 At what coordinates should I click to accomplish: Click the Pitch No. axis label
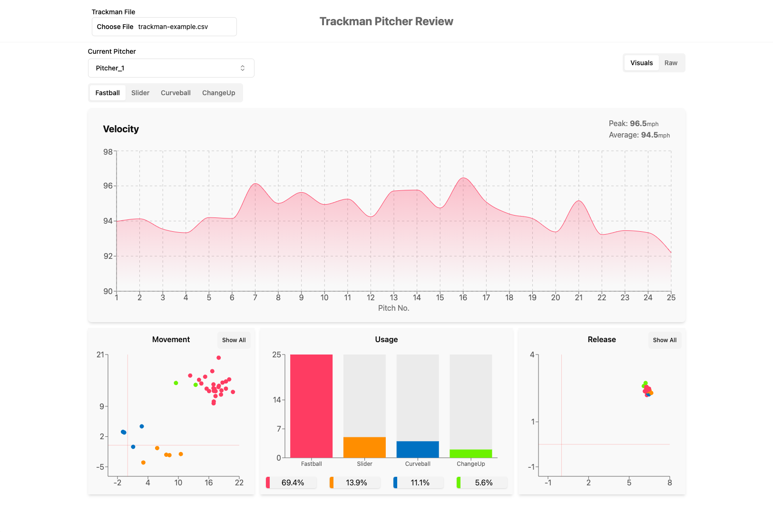(x=393, y=308)
